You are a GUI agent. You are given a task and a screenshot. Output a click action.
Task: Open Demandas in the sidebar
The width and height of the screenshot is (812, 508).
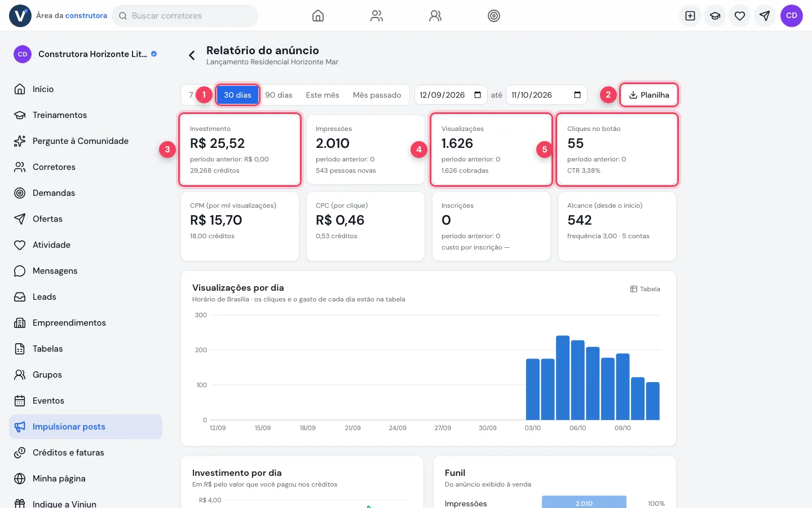click(x=86, y=193)
